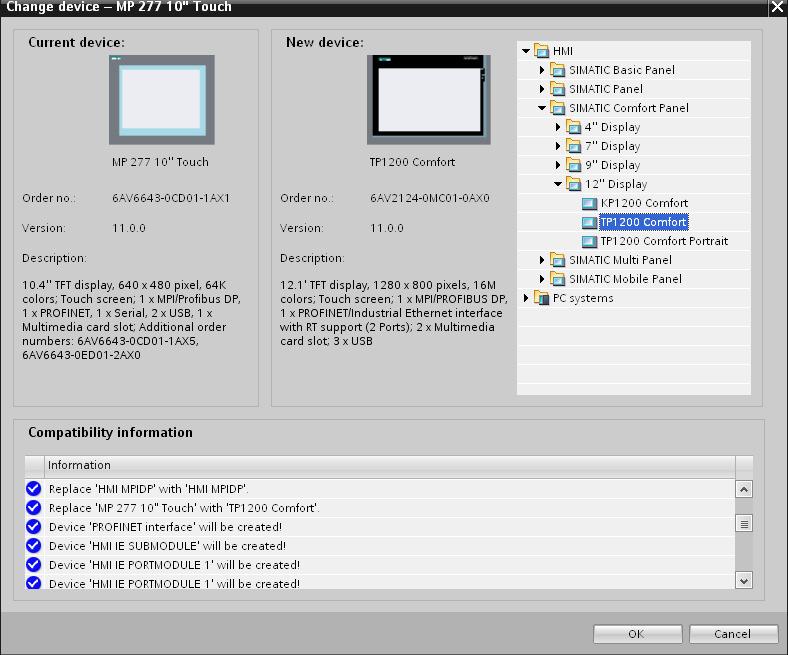Select TP1200 Comfort Portrait in device tree
788x655 pixels.
click(664, 241)
